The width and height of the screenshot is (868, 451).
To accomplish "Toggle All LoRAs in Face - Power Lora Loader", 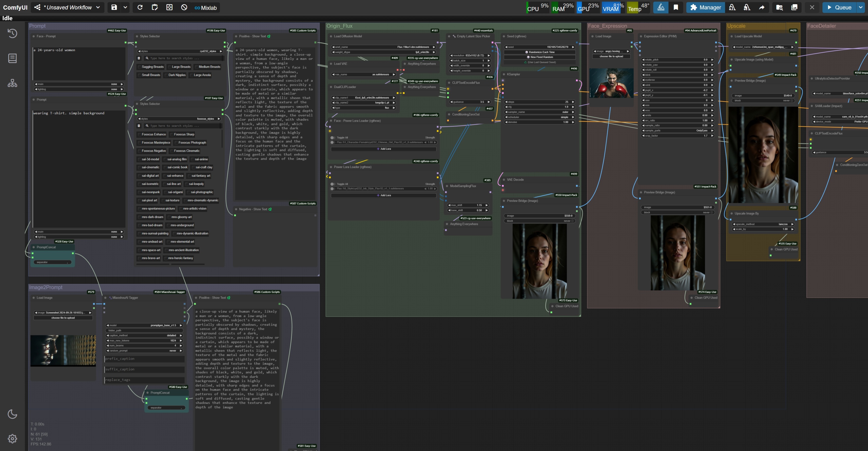I will 333,138.
